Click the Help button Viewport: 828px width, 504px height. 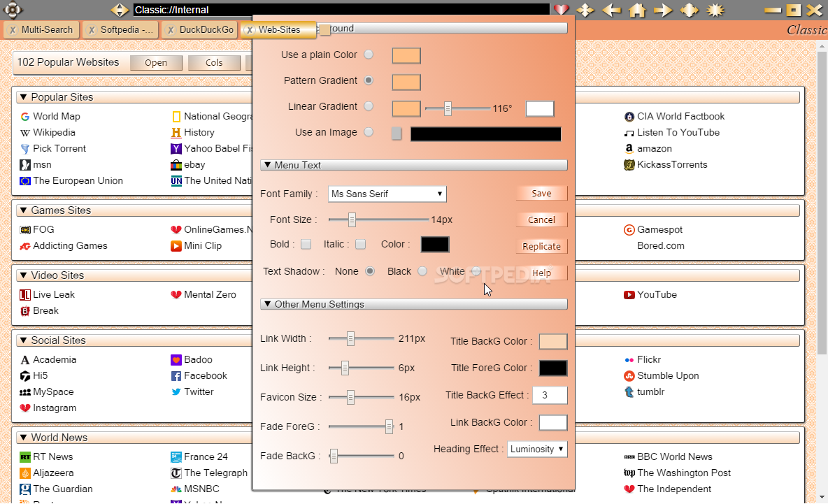pos(541,273)
